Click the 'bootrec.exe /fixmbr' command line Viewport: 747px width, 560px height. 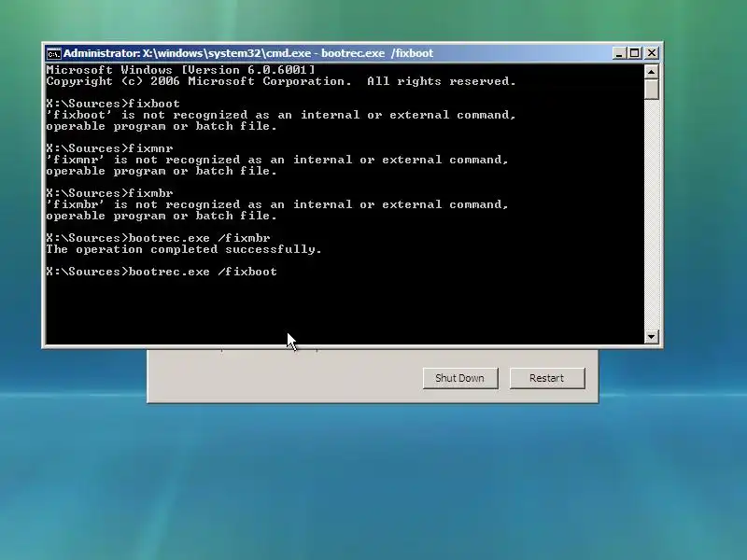point(158,238)
